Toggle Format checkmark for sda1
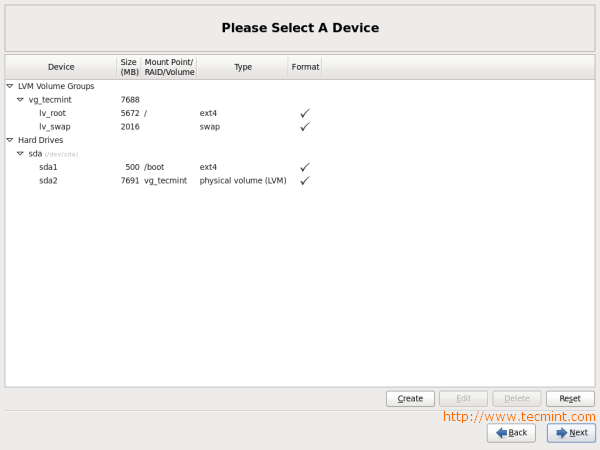The image size is (600, 450). pyautogui.click(x=305, y=167)
